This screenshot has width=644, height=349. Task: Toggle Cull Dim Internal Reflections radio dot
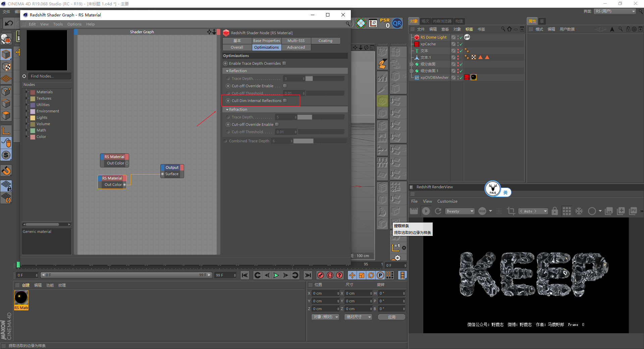coord(228,101)
